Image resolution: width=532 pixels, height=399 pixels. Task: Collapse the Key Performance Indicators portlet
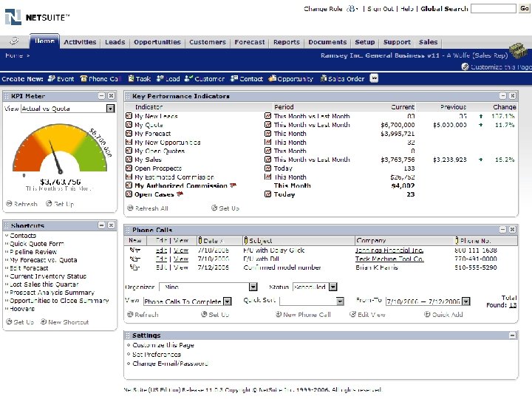pos(503,96)
